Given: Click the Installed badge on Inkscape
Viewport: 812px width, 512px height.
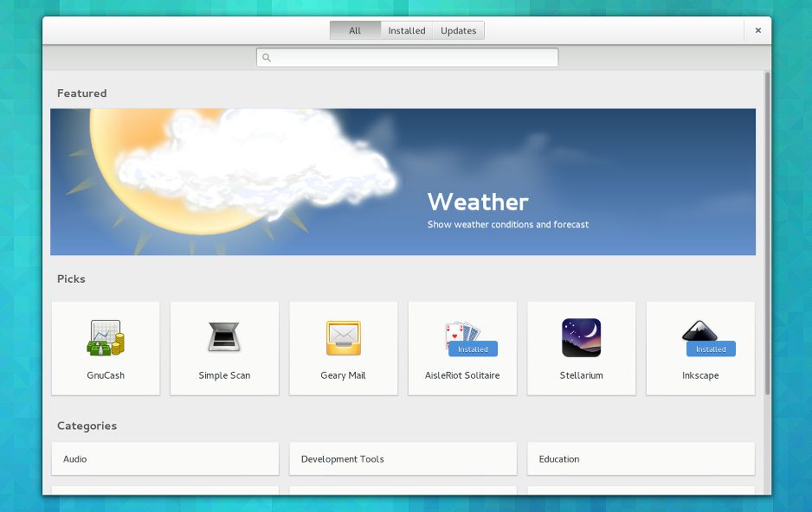Looking at the screenshot, I should (710, 349).
